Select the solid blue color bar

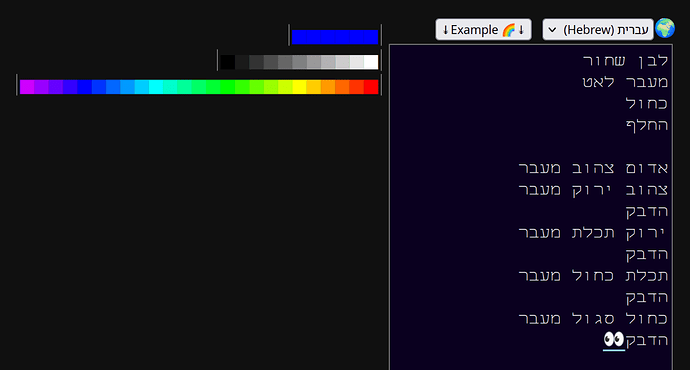[x=335, y=37]
